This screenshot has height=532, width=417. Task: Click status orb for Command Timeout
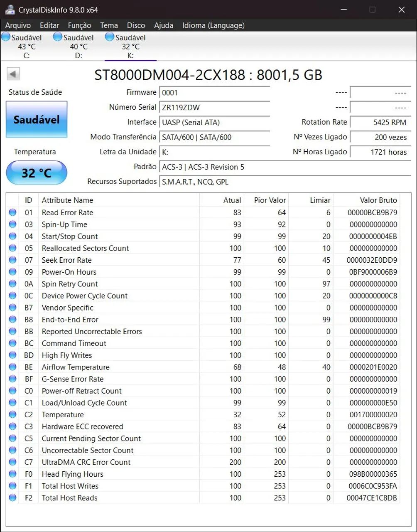coord(12,343)
